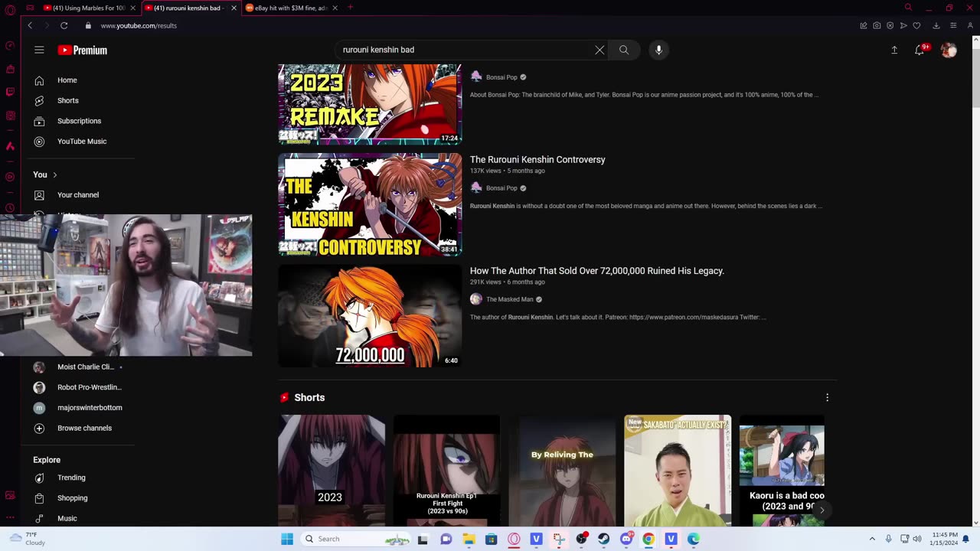Open the Opera GX menu logo
Image resolution: width=980 pixels, height=551 pixels.
(10, 10)
